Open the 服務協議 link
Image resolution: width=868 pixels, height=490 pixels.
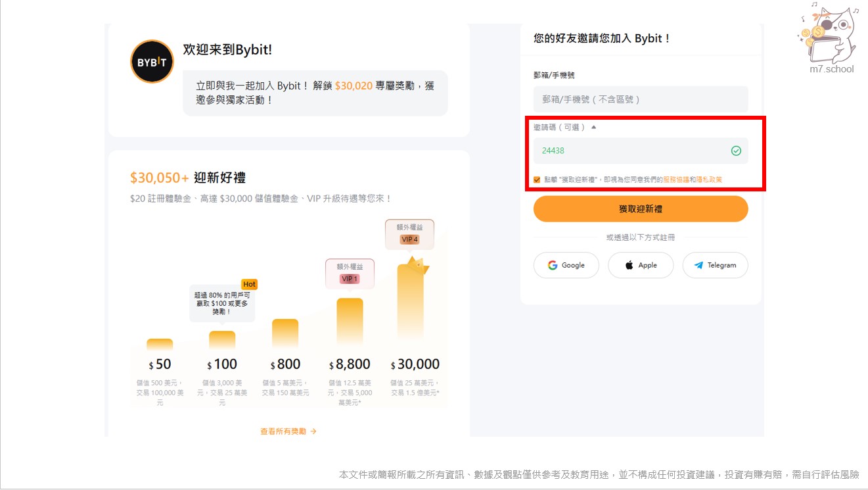[x=676, y=180]
